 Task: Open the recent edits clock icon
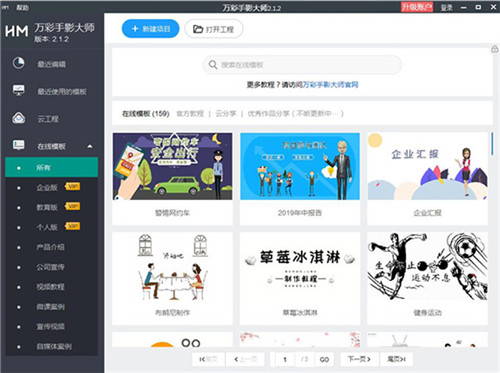click(19, 63)
